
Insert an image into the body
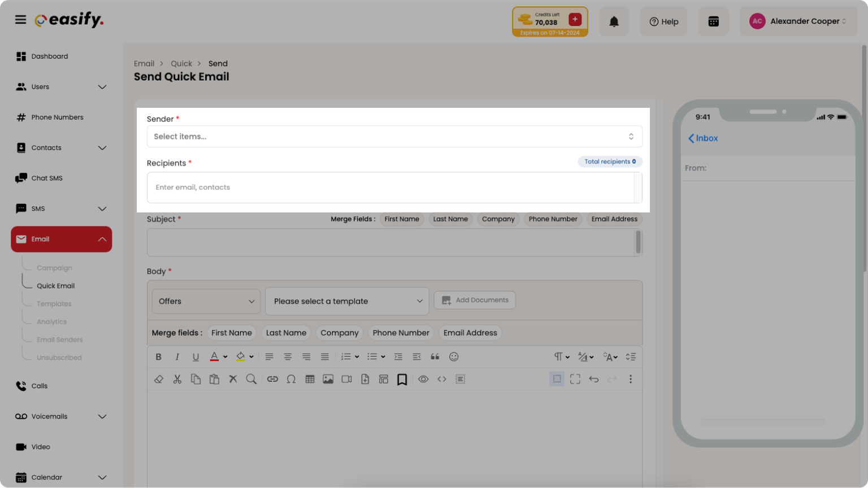(328, 380)
